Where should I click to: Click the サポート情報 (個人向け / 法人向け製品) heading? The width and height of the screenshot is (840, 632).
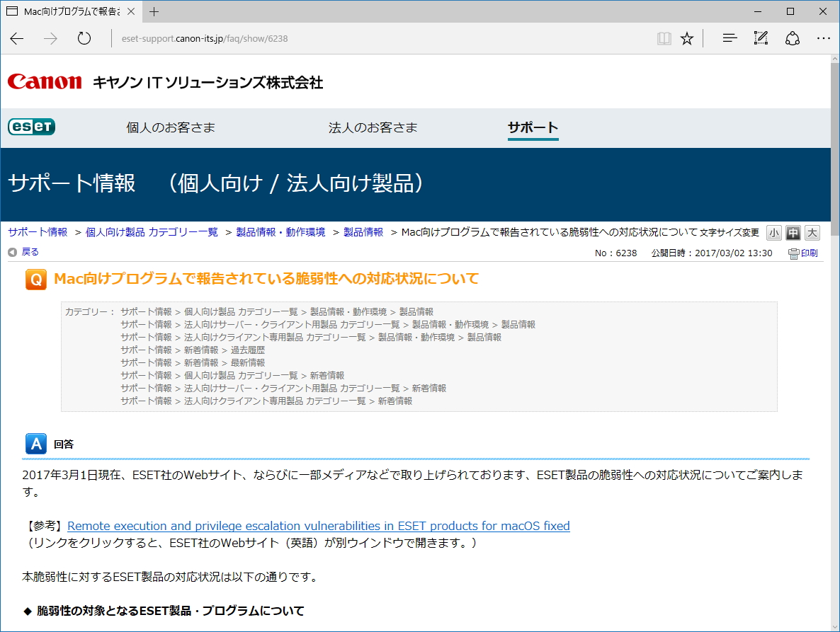pos(216,183)
